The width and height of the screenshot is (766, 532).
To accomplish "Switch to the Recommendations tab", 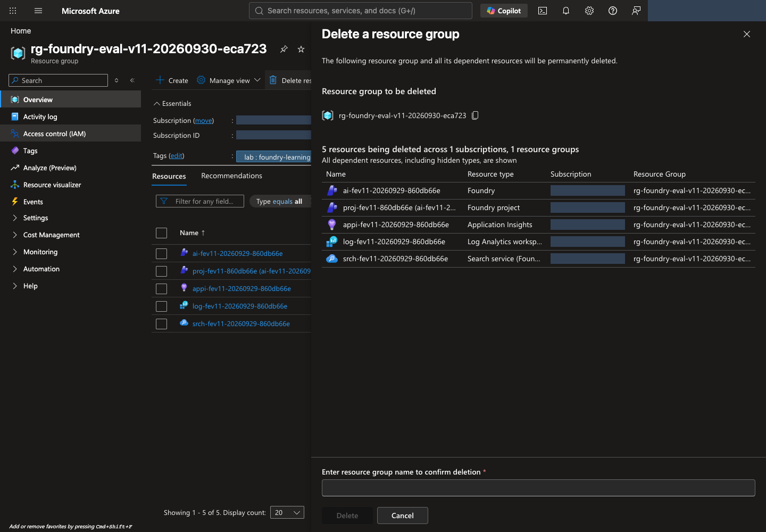I will [231, 176].
